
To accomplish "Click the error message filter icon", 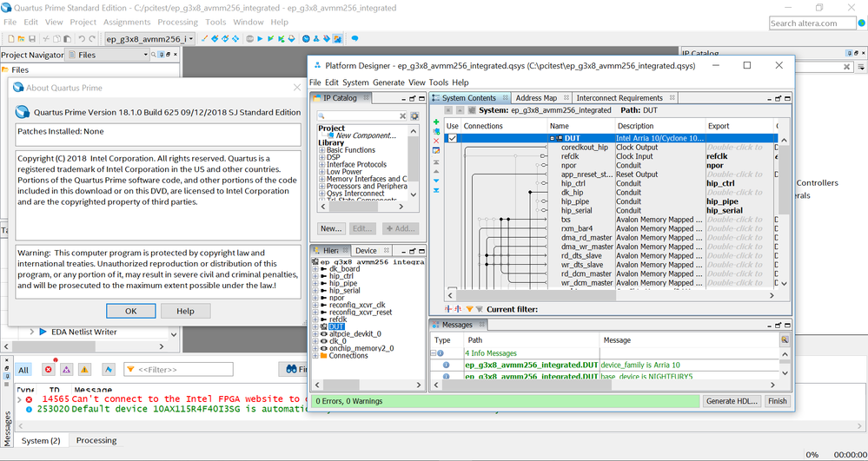I will [49, 369].
